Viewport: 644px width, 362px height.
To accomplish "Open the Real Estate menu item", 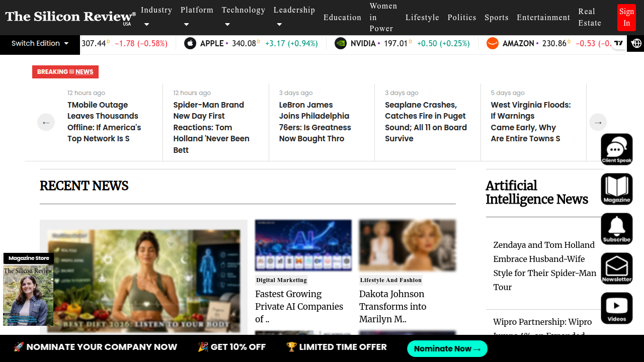I will coord(590,17).
